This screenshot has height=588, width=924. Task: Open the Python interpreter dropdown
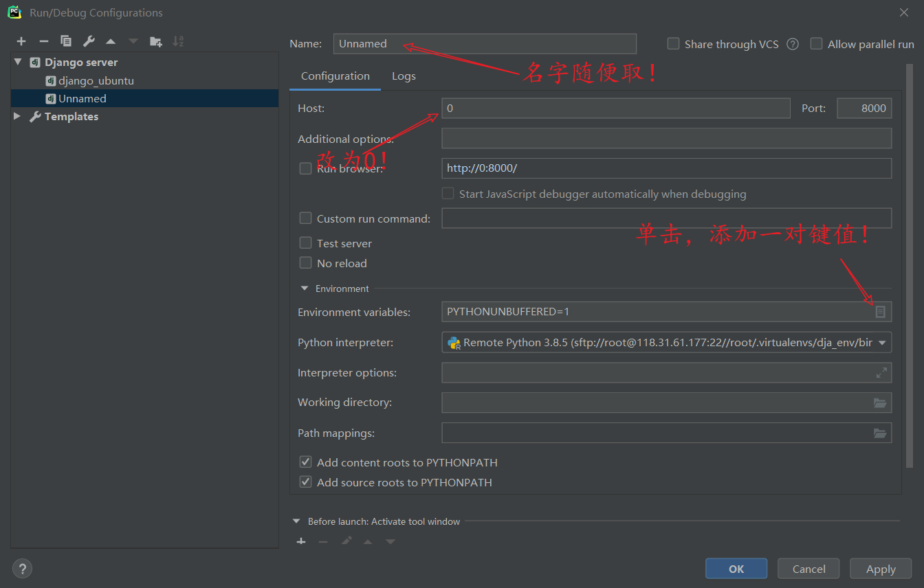point(882,343)
